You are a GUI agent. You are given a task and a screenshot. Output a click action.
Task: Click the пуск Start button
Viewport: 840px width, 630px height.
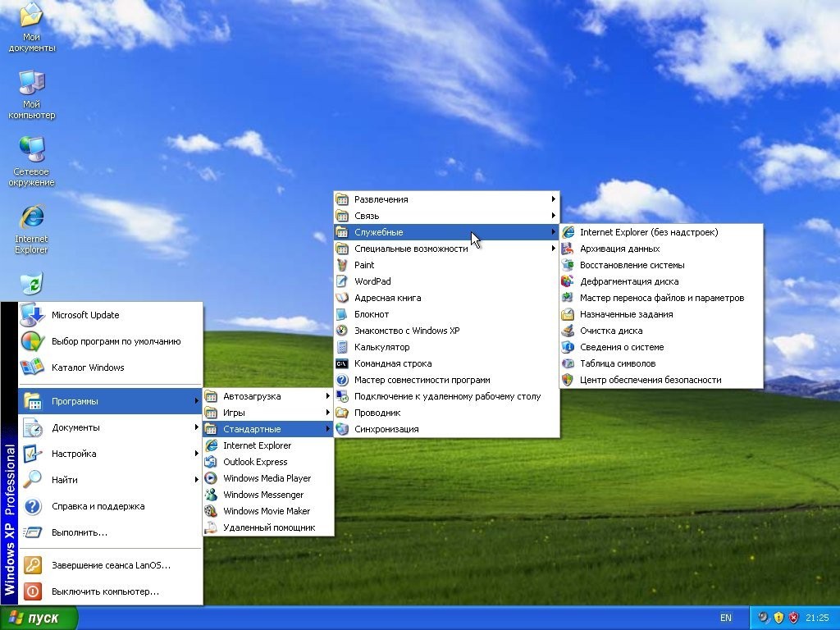[x=38, y=618]
